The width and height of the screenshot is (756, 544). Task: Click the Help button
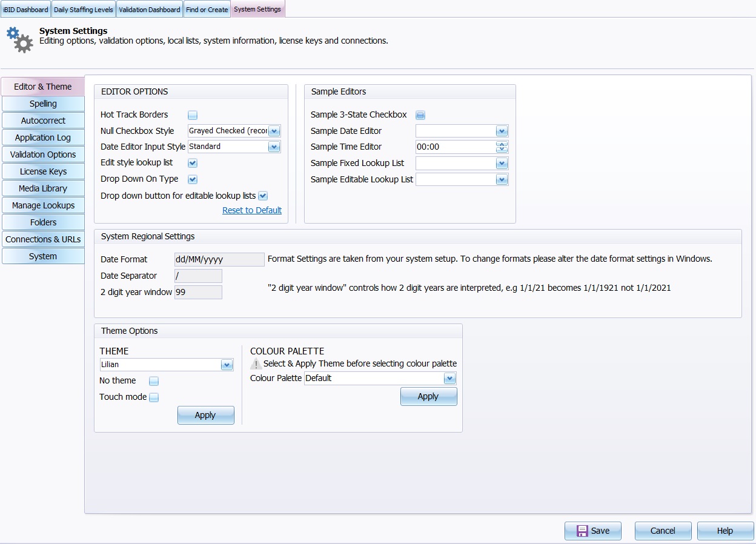pyautogui.click(x=725, y=531)
